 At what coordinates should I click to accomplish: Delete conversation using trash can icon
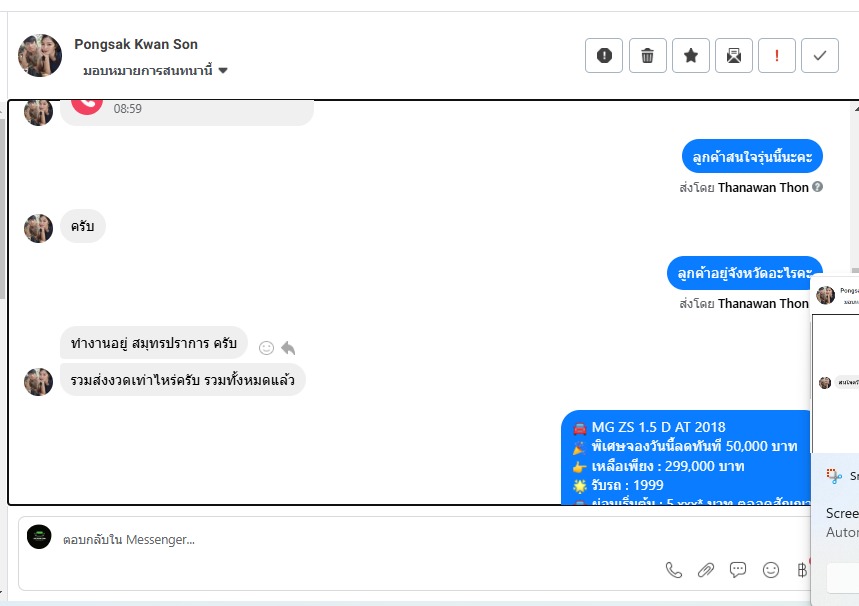[x=648, y=55]
